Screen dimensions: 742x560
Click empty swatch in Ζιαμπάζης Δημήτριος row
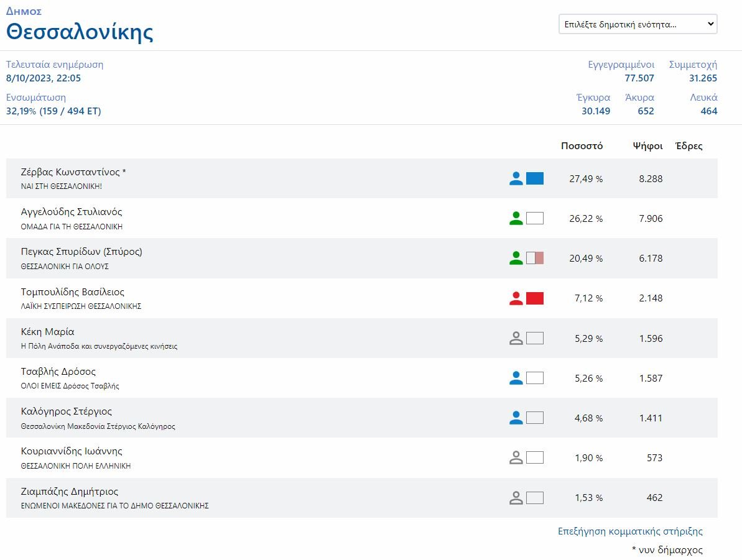click(535, 498)
